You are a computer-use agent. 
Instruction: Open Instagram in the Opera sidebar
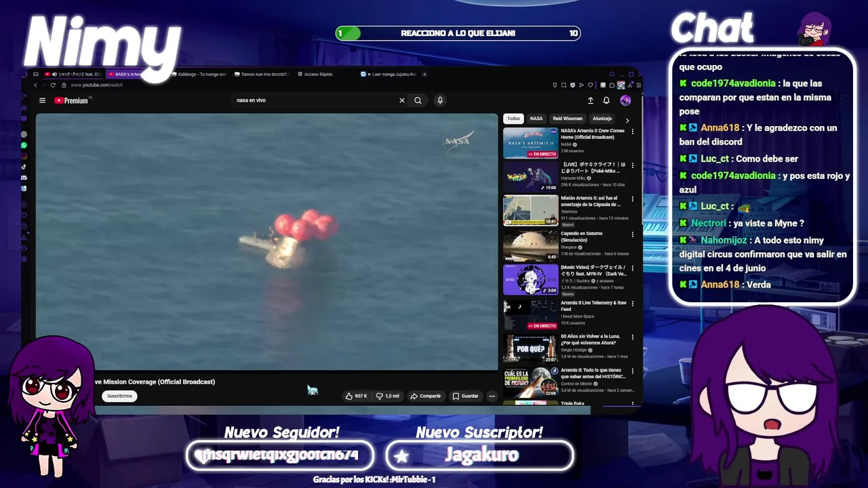click(x=24, y=156)
